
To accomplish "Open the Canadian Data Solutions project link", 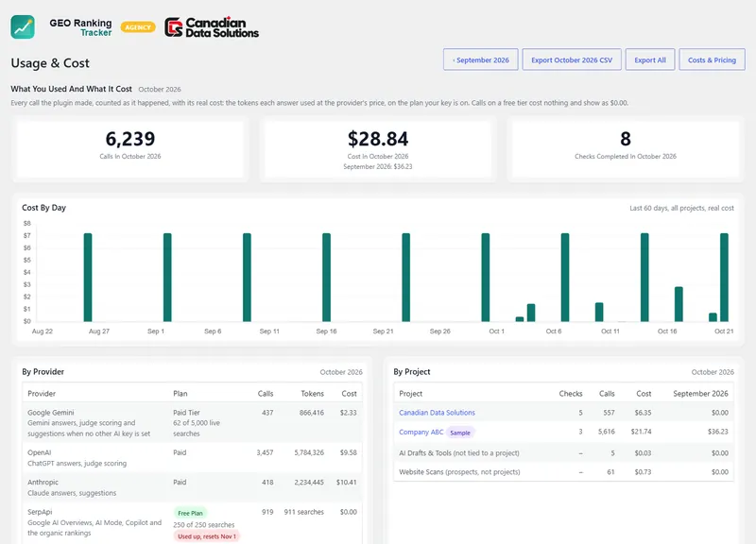I will (x=437, y=413).
